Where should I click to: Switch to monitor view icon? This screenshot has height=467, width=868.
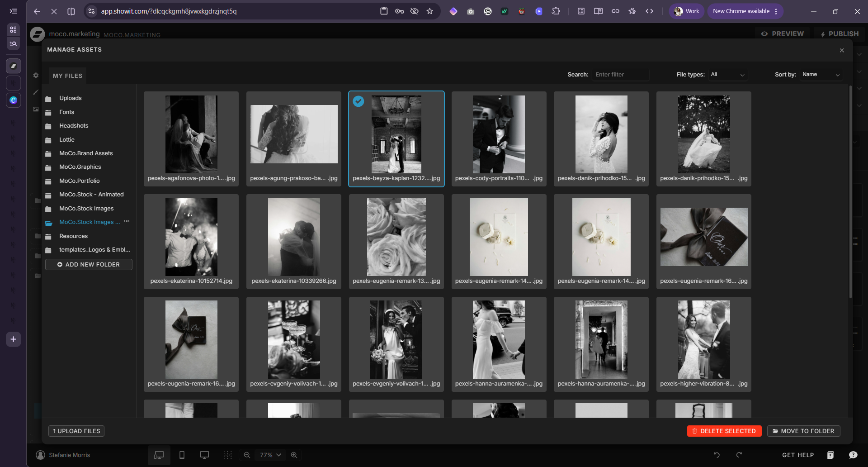point(204,455)
